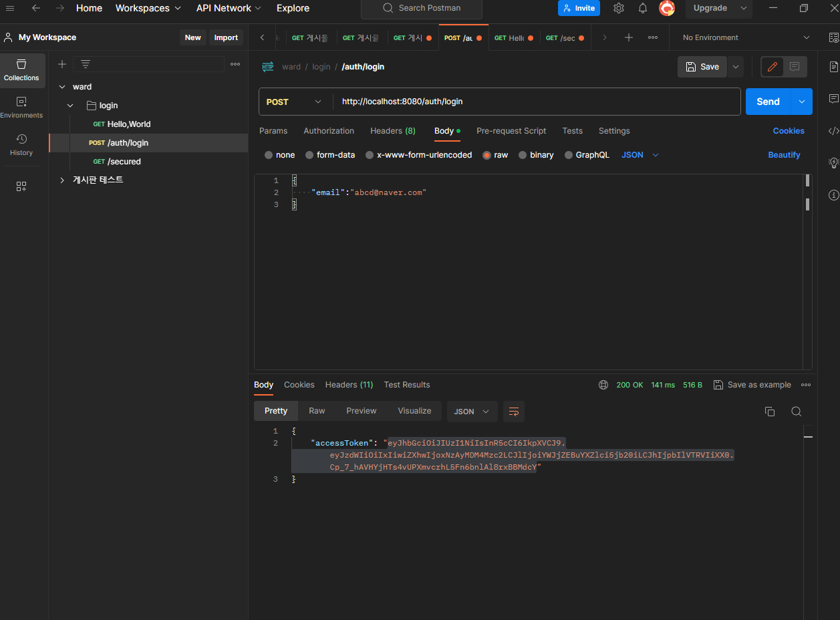Open the Workspaces dropdown

(148, 8)
